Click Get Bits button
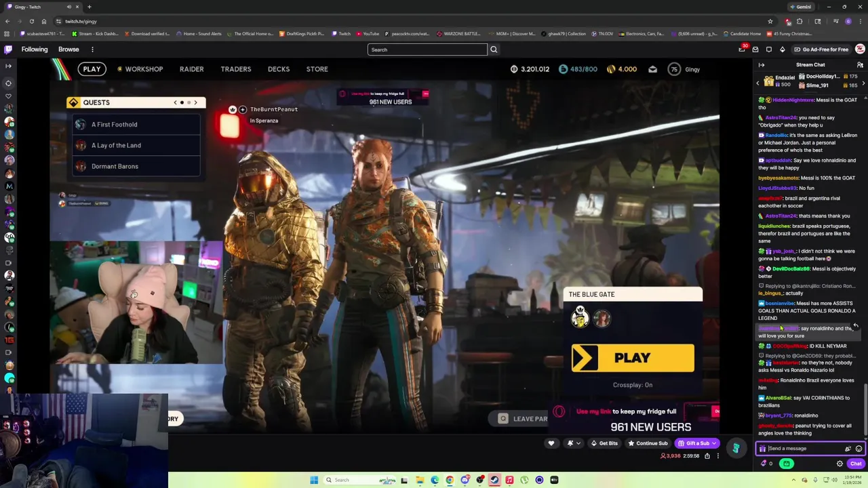Viewport: 868px width, 488px height. pos(604,443)
